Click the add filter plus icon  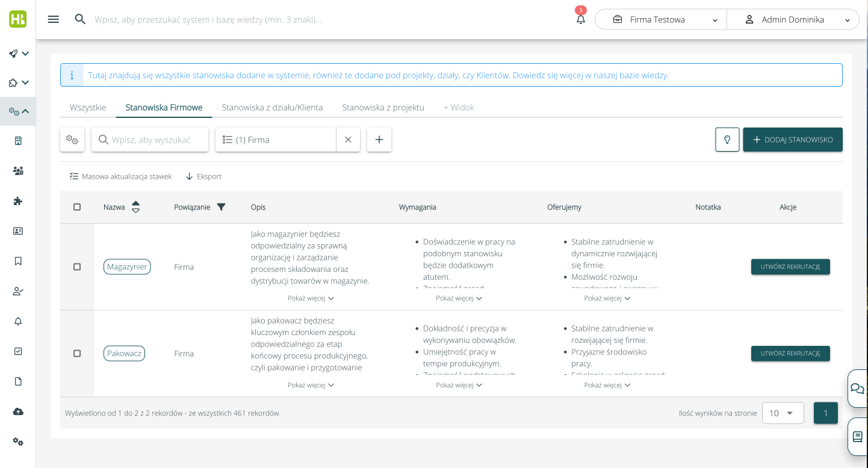tap(379, 140)
